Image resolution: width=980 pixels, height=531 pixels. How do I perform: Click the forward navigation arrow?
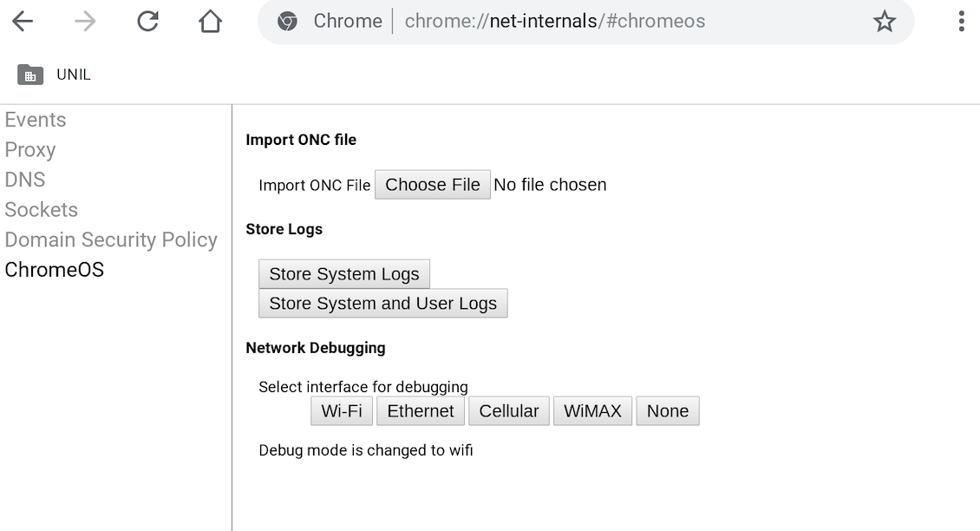(x=85, y=22)
